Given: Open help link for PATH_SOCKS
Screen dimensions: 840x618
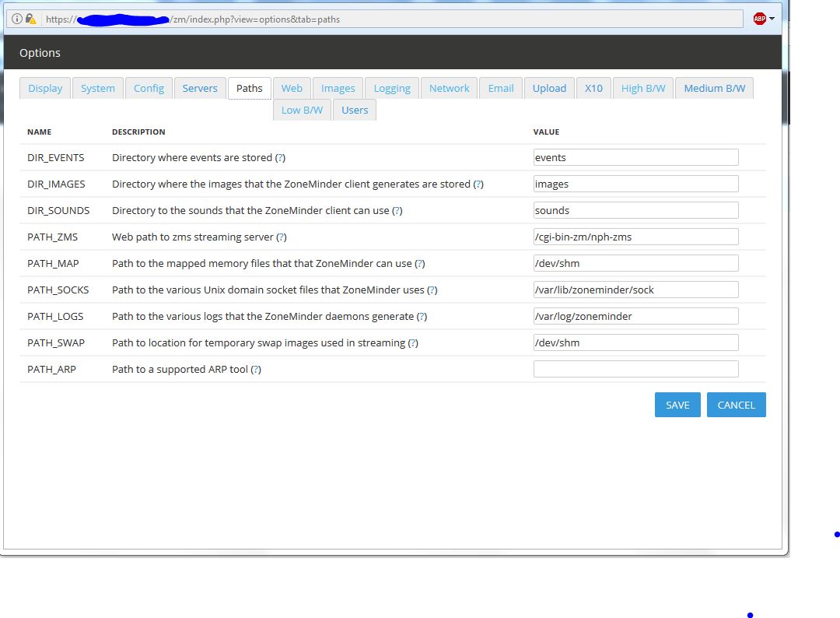Looking at the screenshot, I should (x=432, y=290).
